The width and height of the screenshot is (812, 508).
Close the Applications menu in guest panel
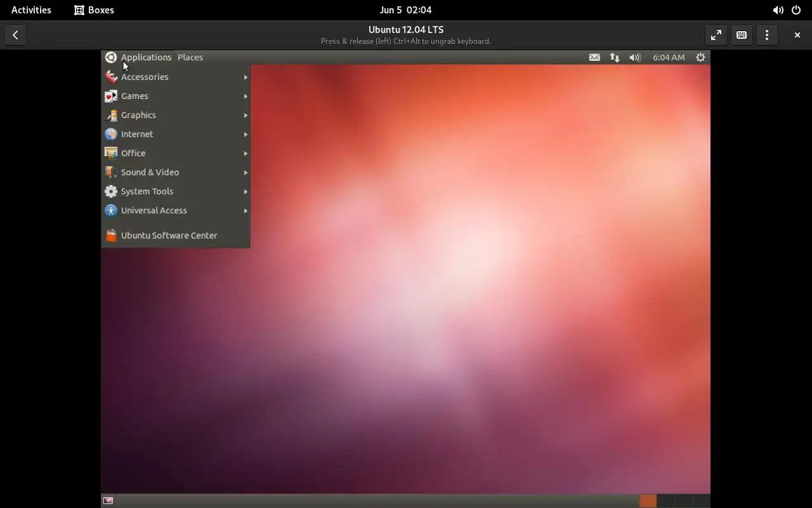(x=146, y=57)
